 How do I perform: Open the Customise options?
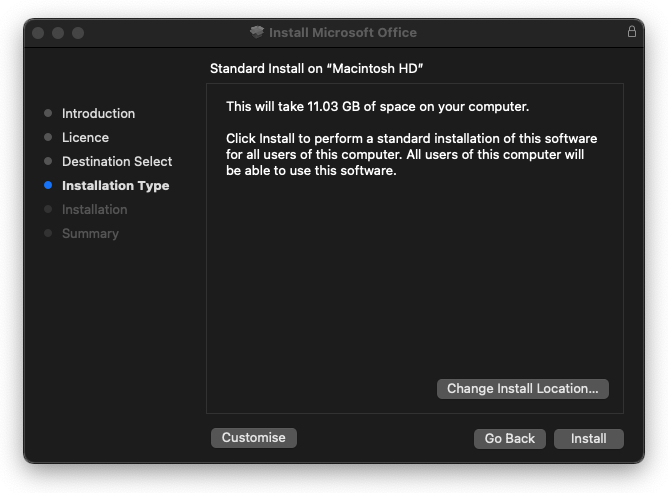coord(254,437)
